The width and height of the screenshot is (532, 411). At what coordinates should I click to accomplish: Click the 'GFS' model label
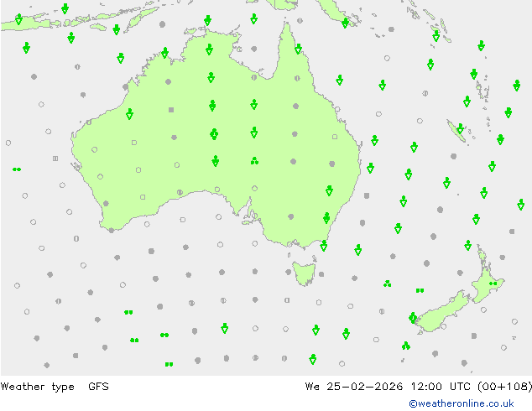pyautogui.click(x=98, y=386)
